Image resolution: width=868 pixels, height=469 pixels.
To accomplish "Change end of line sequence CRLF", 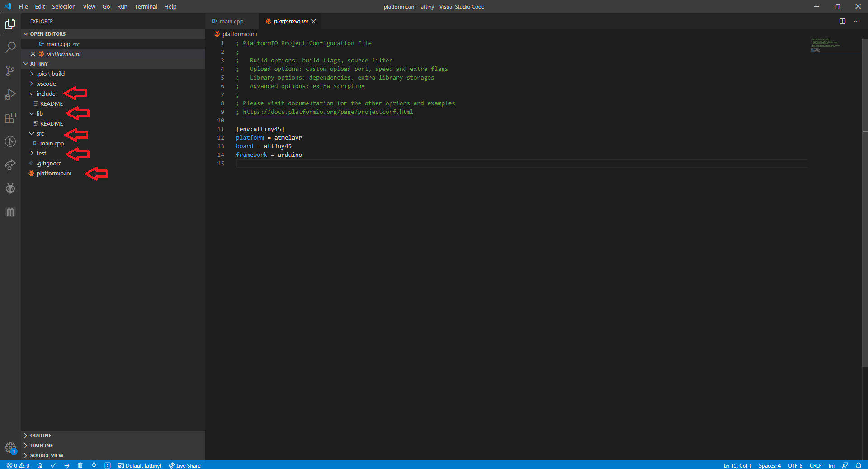I will pyautogui.click(x=816, y=465).
